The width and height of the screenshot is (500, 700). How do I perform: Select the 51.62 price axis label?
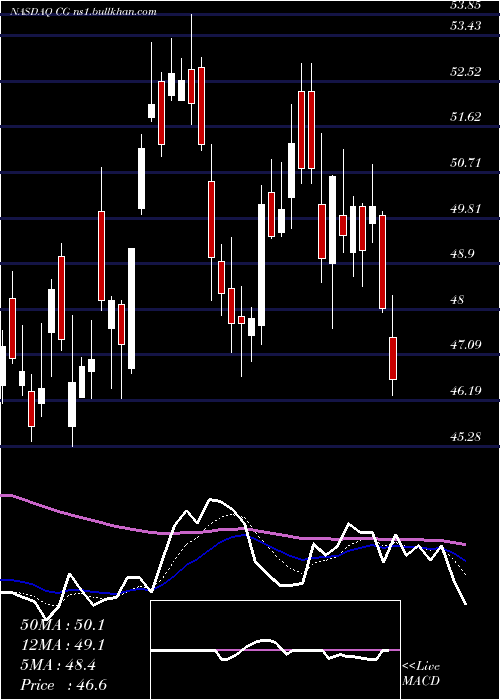coord(466,117)
